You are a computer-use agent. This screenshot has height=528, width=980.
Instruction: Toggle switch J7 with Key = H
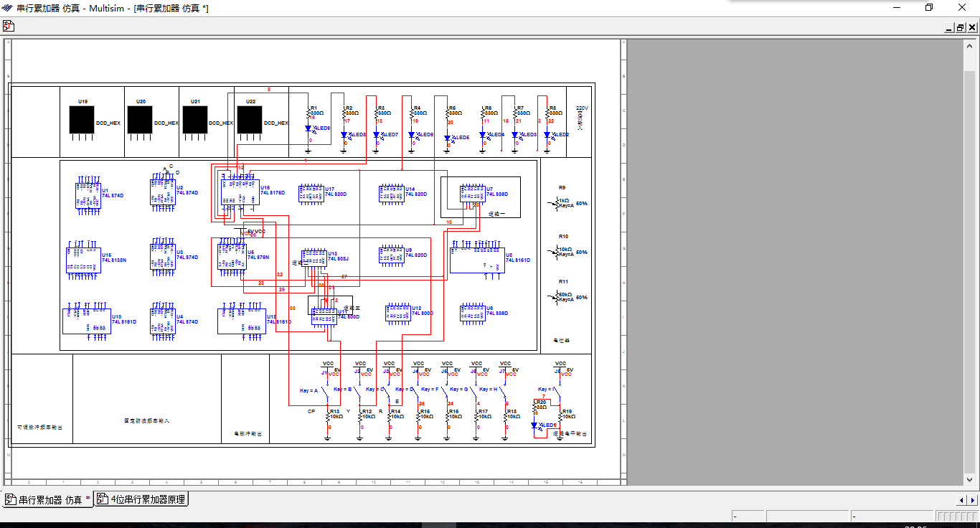coord(504,392)
